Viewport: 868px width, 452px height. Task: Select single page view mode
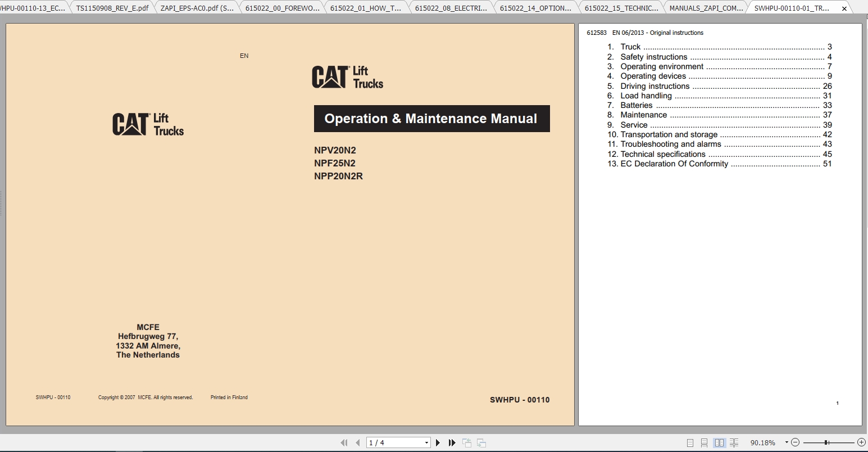(690, 442)
